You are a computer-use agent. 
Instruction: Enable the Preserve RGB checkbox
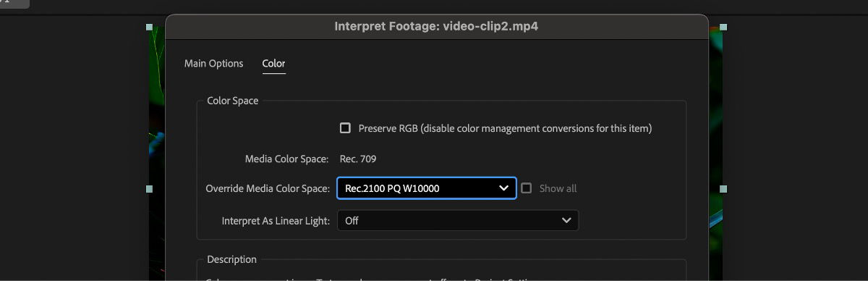pos(345,128)
